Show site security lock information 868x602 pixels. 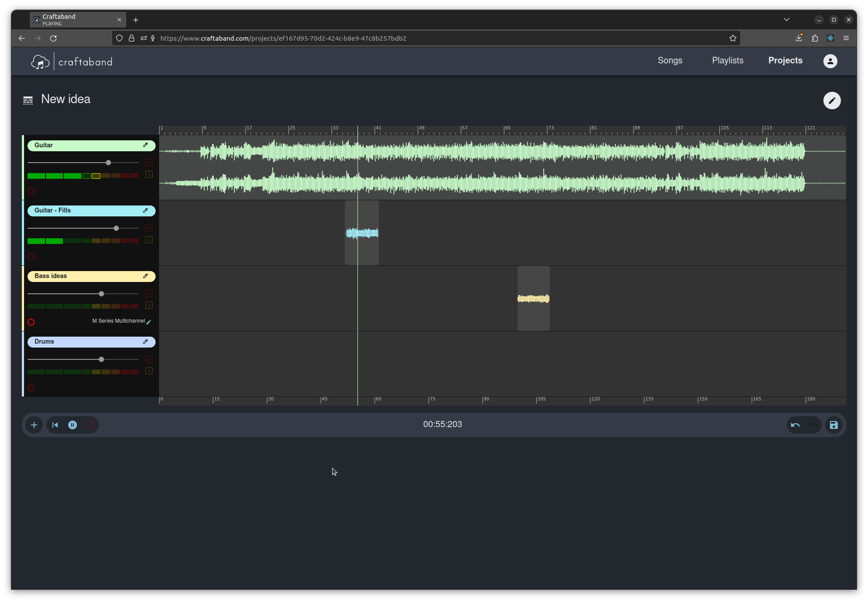click(132, 38)
